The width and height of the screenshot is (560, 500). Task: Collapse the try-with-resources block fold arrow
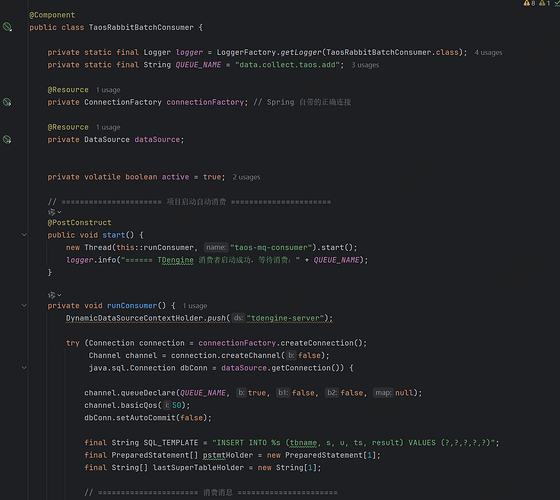[24, 368]
